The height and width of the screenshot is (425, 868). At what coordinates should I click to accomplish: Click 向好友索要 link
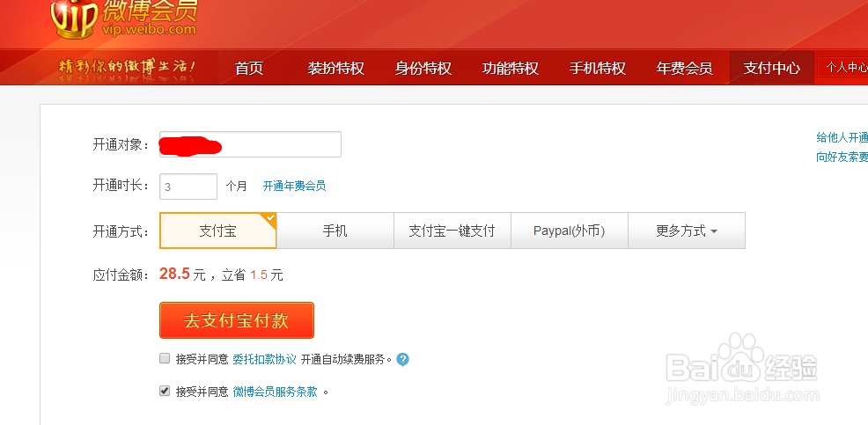[842, 158]
